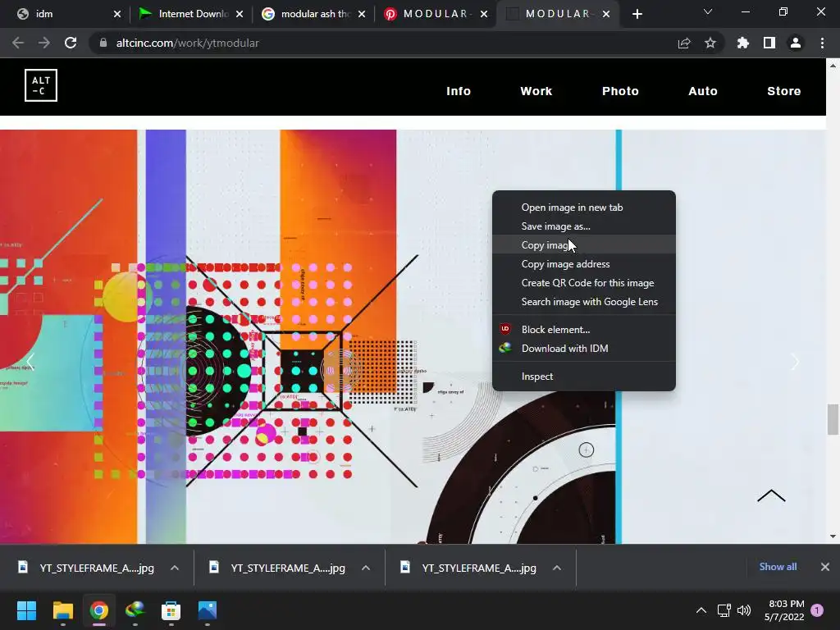Close the modular ash tho Google tab
The image size is (840, 630).
coord(362,14)
